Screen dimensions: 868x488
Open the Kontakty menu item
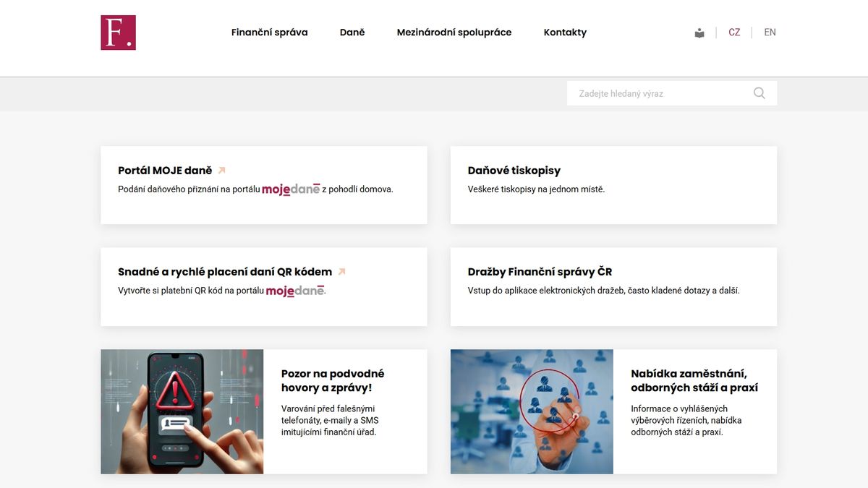[565, 33]
